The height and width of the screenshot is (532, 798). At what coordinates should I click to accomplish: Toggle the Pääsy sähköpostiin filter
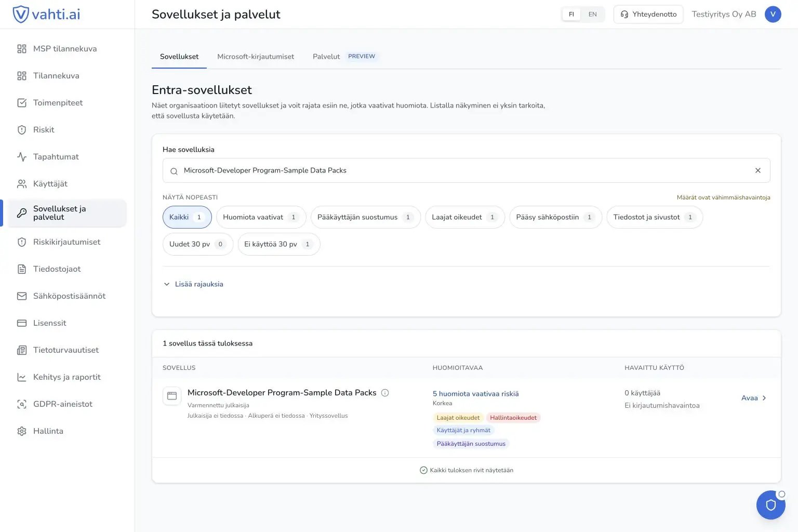tap(556, 217)
